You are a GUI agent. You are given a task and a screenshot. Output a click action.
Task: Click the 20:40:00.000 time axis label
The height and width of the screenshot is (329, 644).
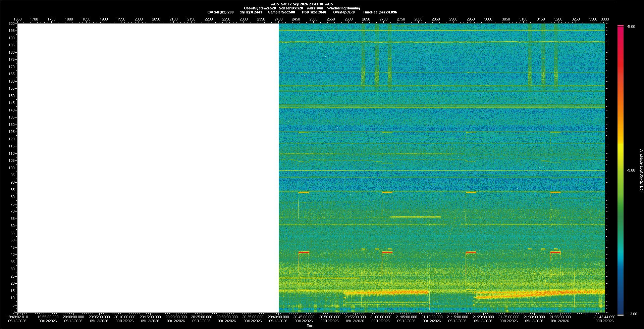tap(278, 317)
